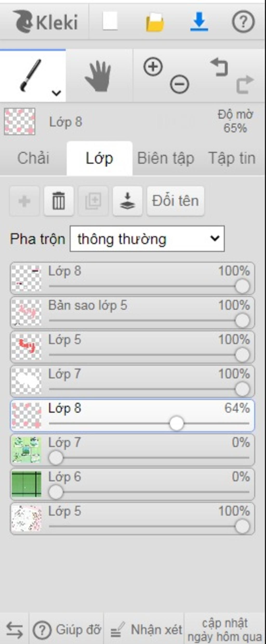
Task: Click the Kleki logo
Action: 46,22
